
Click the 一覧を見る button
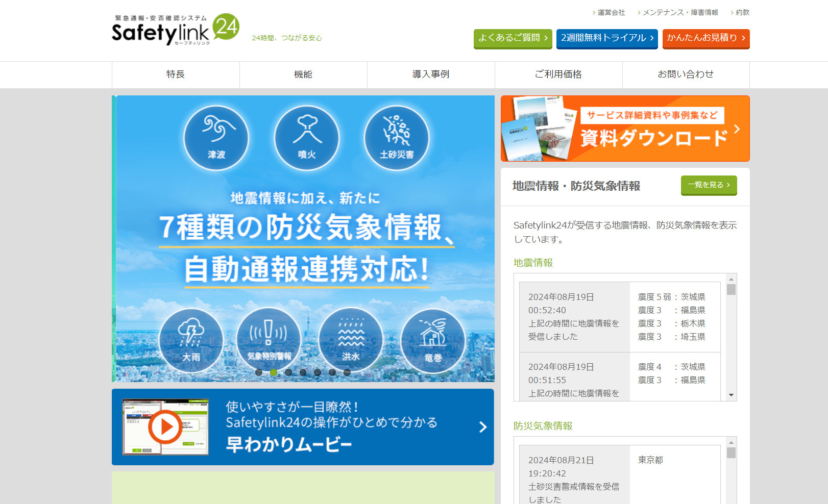709,185
